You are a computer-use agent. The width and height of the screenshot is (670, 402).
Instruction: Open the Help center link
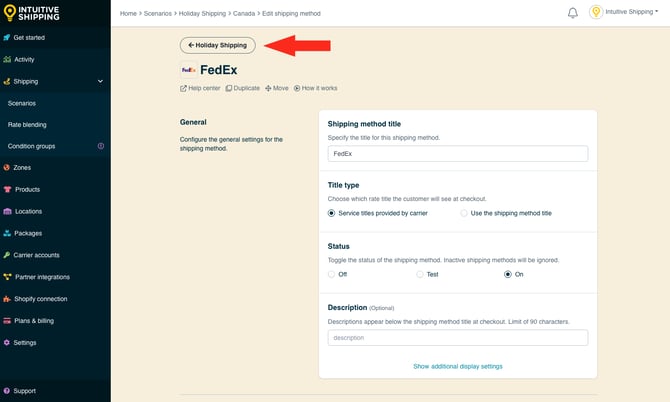tap(200, 88)
